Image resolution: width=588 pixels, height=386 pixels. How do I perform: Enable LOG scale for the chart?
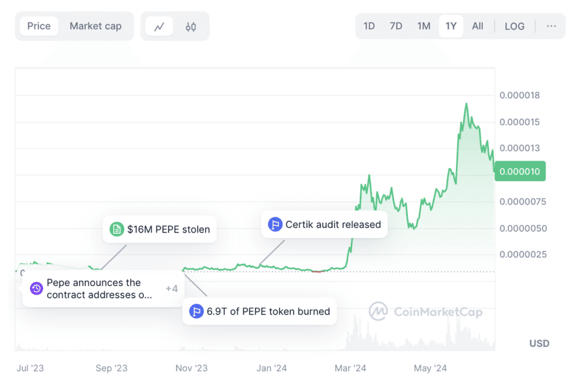[x=514, y=26]
